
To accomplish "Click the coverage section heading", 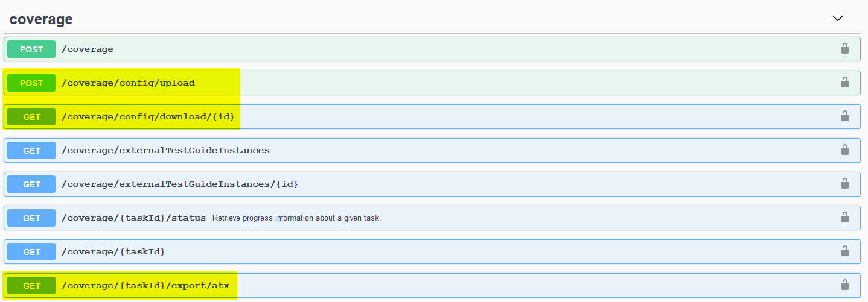I will click(41, 19).
